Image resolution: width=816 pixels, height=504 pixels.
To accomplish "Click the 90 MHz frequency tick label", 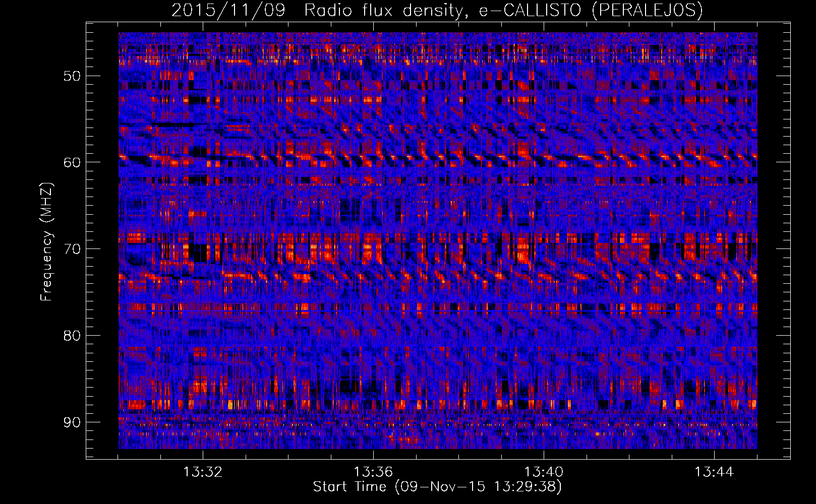I will coord(72,422).
